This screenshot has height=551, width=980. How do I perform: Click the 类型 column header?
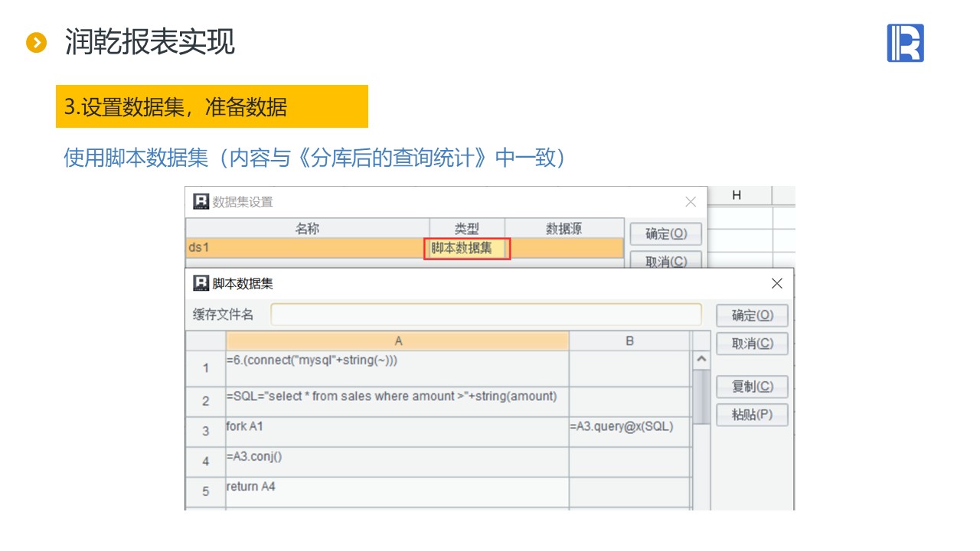(467, 228)
